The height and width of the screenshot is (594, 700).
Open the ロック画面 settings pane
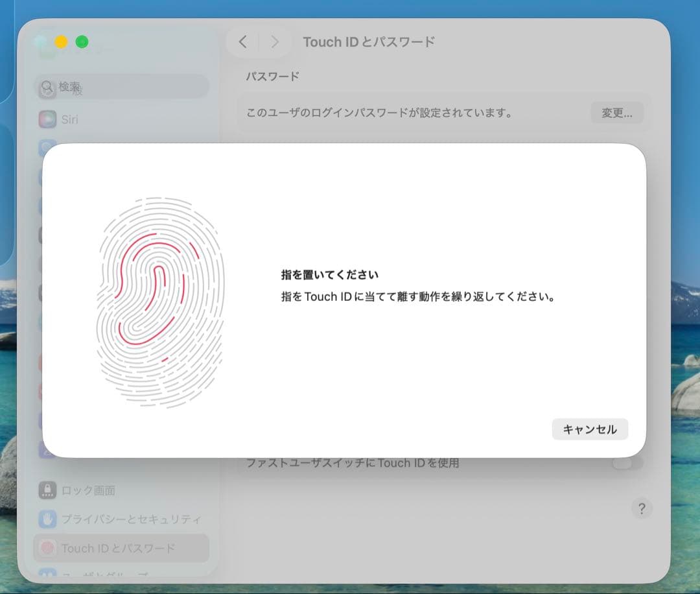point(88,490)
